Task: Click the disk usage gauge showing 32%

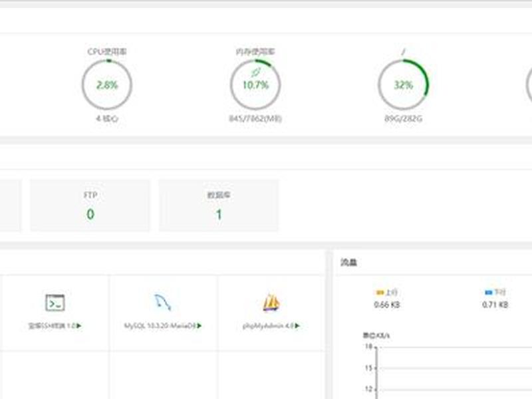Action: click(404, 85)
